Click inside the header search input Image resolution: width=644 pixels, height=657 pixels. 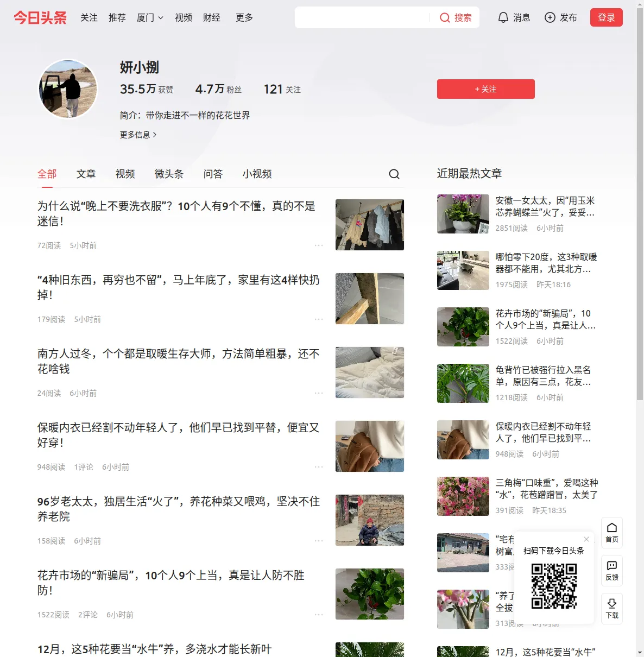tap(363, 17)
